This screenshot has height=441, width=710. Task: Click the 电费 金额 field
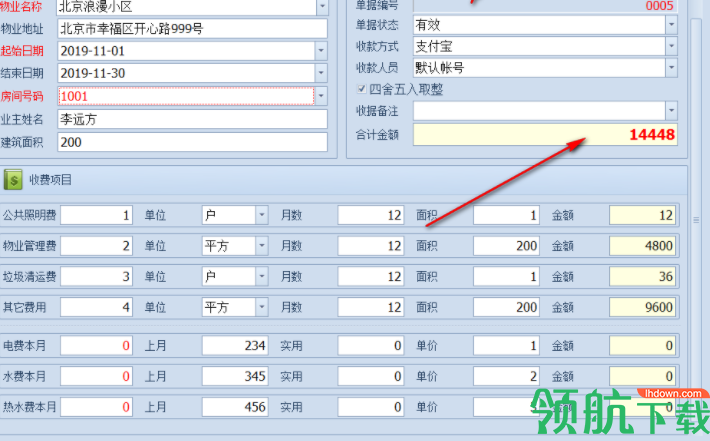pos(643,345)
